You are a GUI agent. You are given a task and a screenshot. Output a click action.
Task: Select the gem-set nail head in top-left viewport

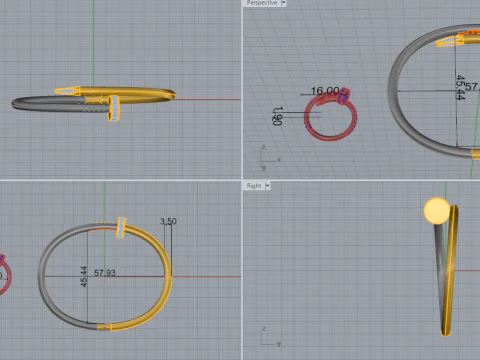(x=114, y=108)
